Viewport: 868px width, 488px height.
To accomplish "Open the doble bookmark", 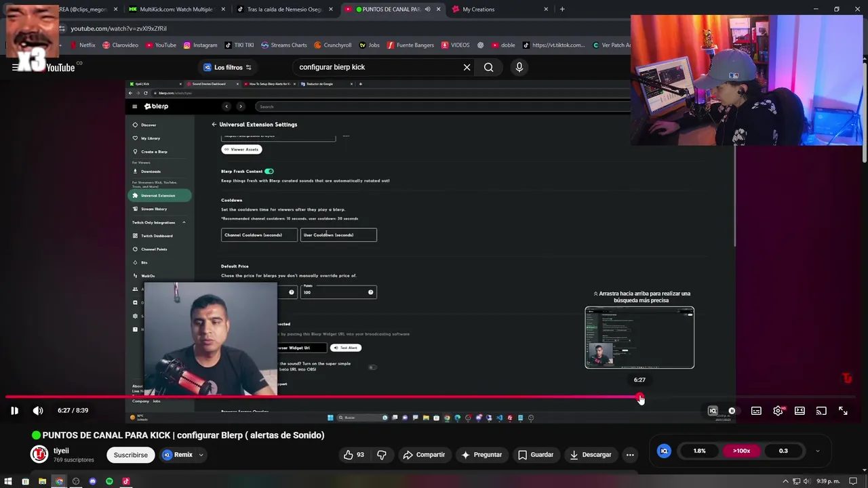I will coord(503,45).
